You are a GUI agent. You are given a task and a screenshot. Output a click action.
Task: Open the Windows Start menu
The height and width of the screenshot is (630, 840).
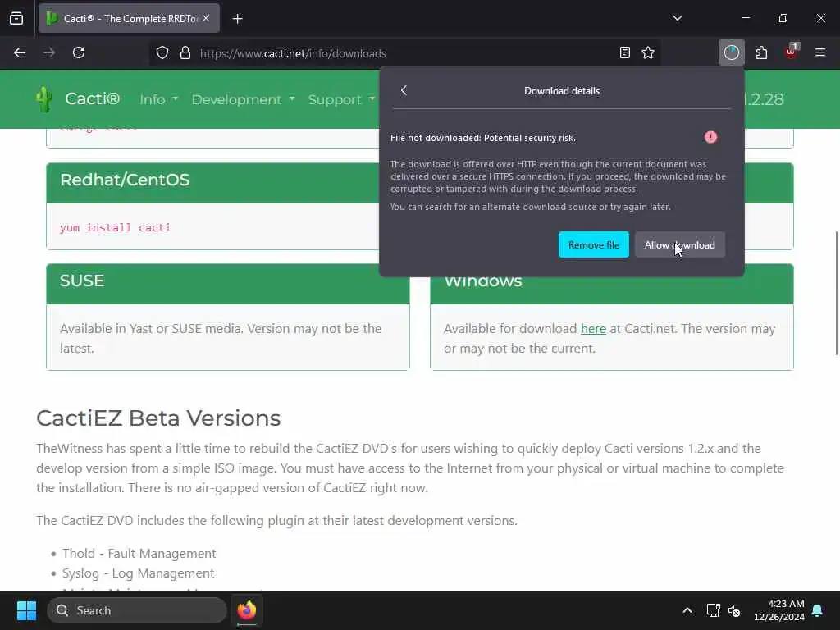click(x=26, y=610)
